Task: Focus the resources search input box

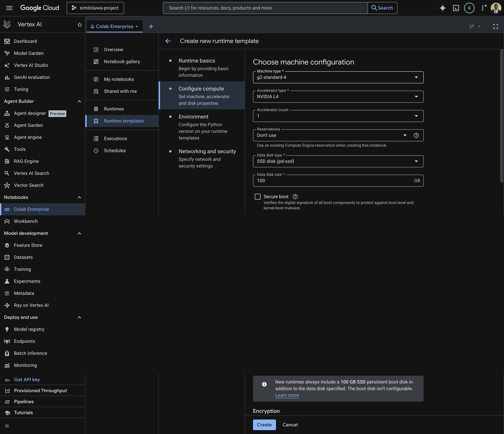Action: tap(265, 8)
